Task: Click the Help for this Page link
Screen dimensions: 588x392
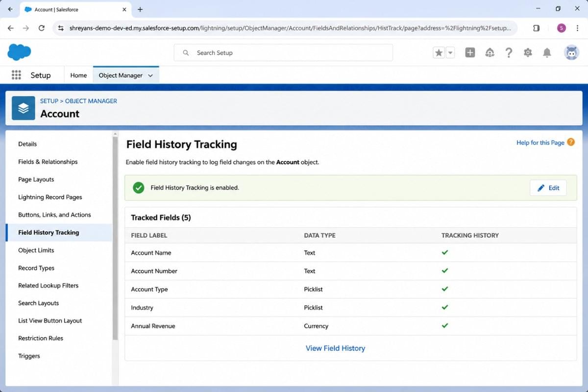Action: 540,143
